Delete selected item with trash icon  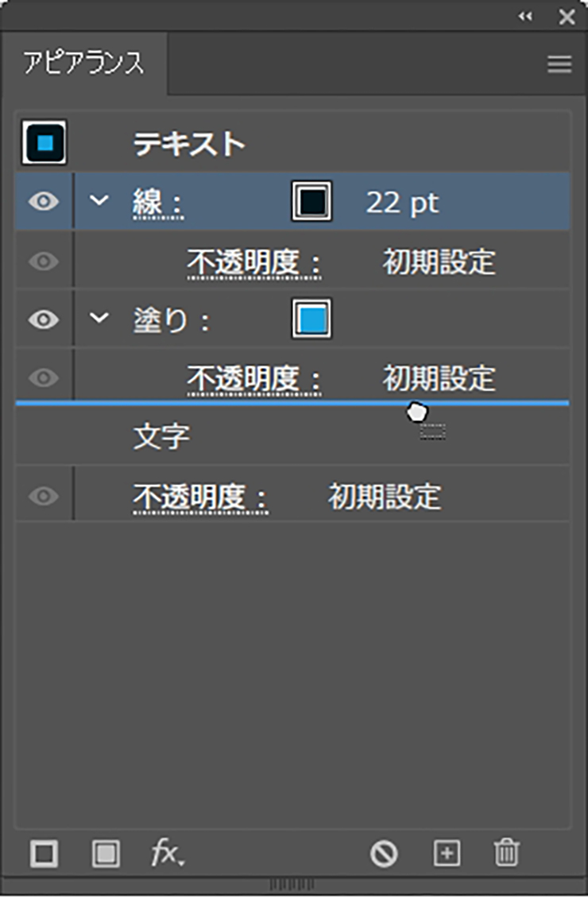pyautogui.click(x=505, y=854)
